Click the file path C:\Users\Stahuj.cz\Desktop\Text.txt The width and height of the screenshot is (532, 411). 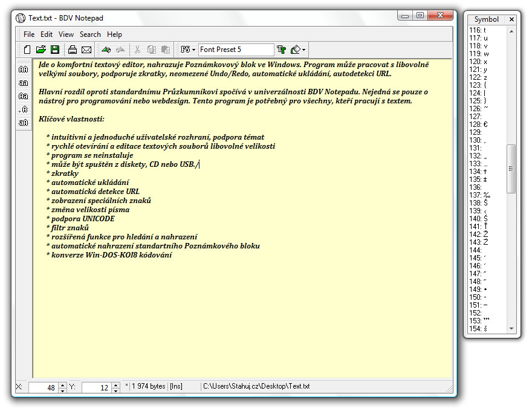pyautogui.click(x=256, y=386)
